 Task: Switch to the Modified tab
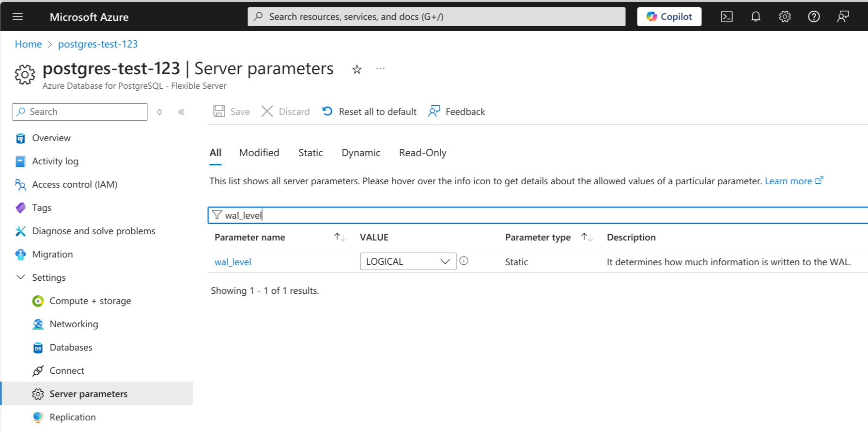(259, 153)
